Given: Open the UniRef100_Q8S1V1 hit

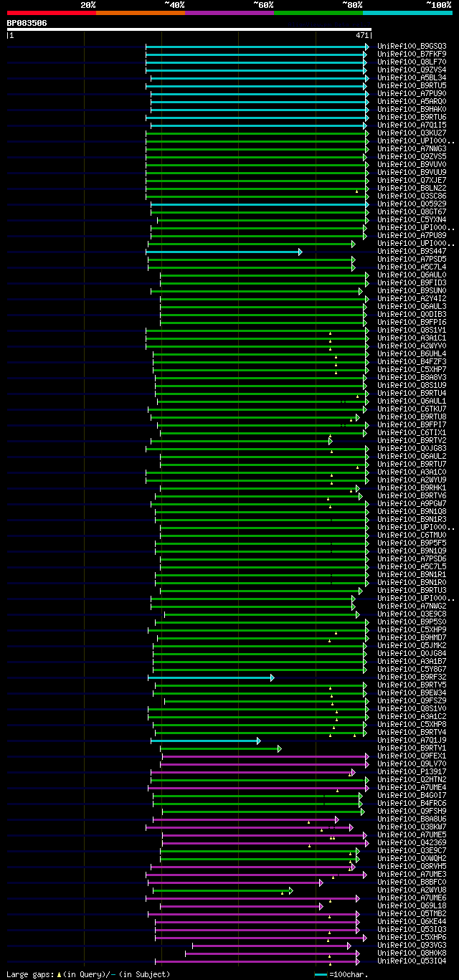Looking at the screenshot, I should click(x=412, y=330).
